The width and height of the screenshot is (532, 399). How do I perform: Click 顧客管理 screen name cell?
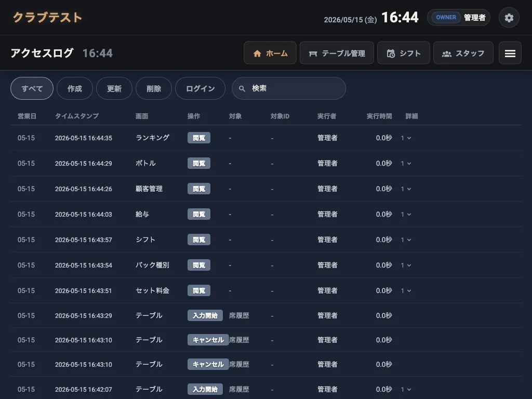click(149, 189)
